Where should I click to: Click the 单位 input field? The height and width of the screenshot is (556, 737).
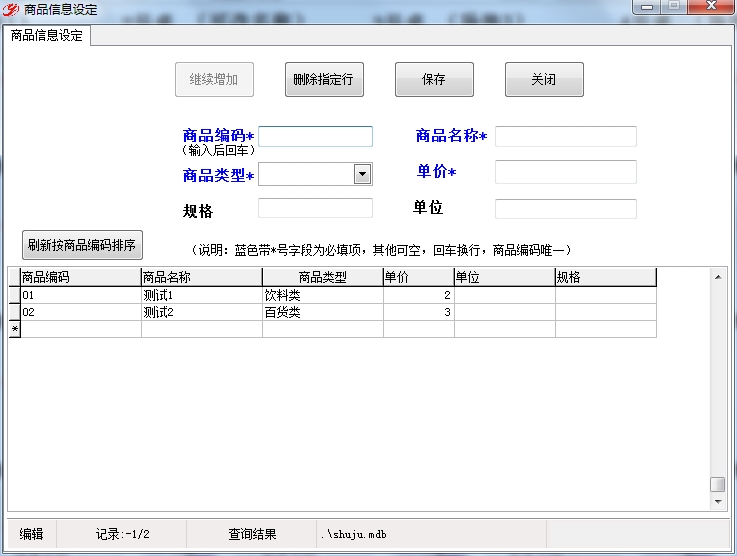(x=565, y=208)
